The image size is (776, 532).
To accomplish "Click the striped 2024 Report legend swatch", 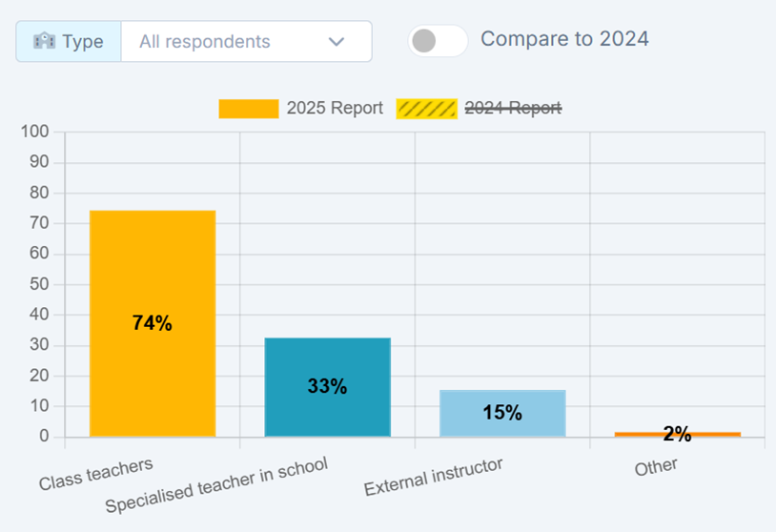I will [x=426, y=109].
